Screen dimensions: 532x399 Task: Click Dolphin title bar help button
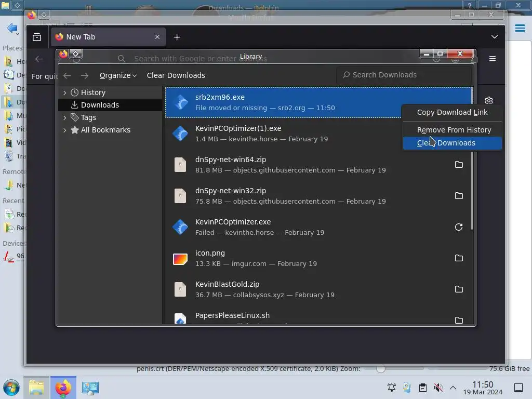tap(469, 5)
